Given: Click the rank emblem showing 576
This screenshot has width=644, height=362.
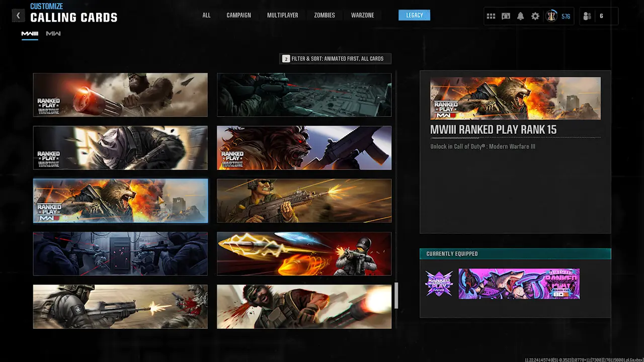Looking at the screenshot, I should (x=552, y=16).
